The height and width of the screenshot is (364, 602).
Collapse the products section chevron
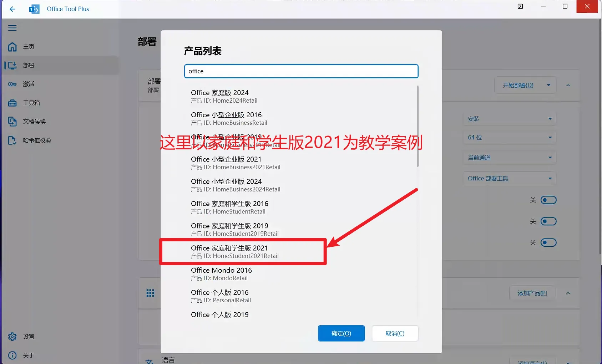(568, 293)
